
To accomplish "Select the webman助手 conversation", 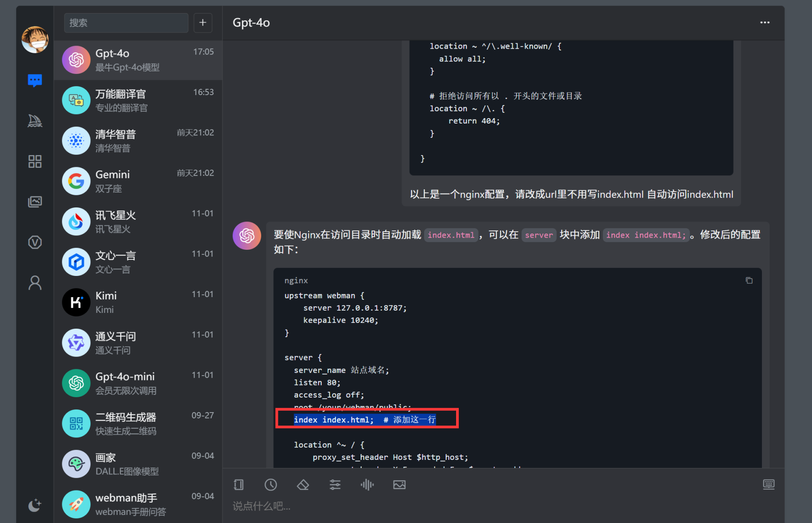I will click(138, 504).
